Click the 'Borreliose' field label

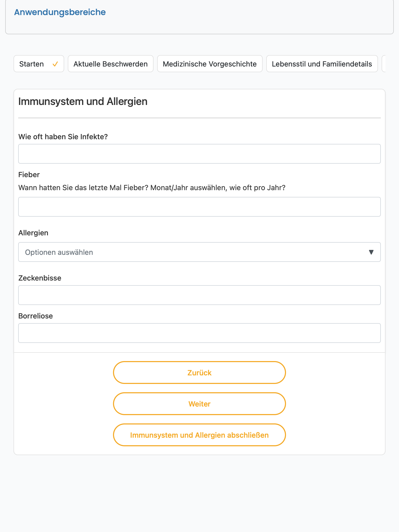coord(36,316)
